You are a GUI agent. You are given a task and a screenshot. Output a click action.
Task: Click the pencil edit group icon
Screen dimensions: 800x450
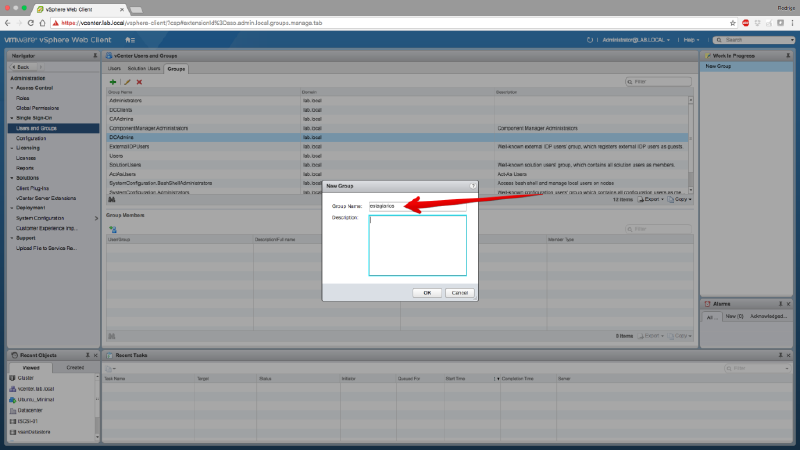(x=127, y=82)
